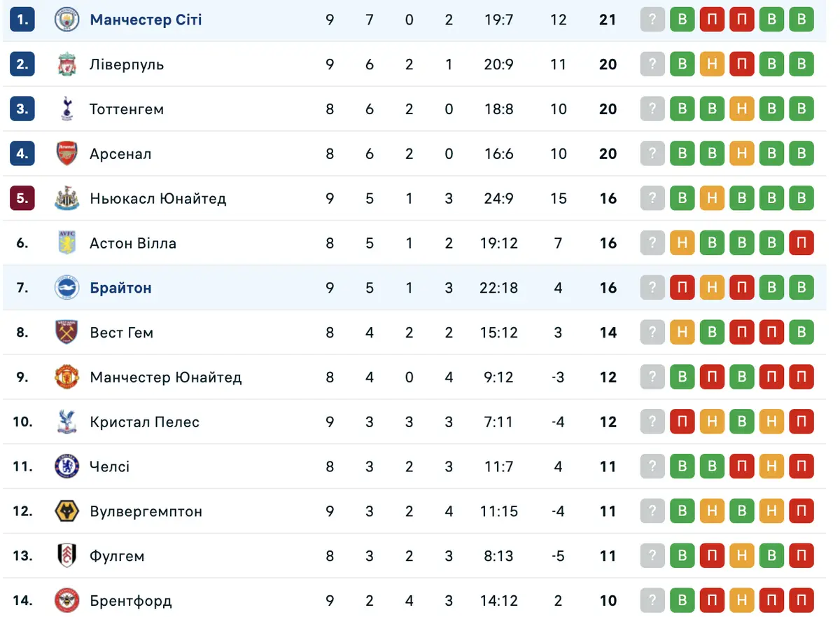The width and height of the screenshot is (840, 617).
Task: Click the Brentford bee crest
Action: coord(67,600)
